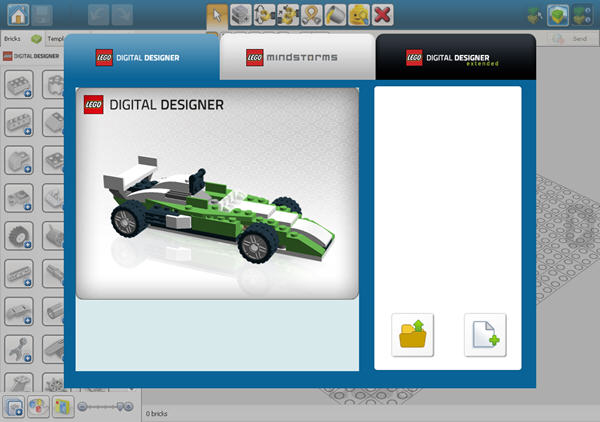Choose the Clone brick tool
Screen dimensions: 600x422
click(x=240, y=14)
